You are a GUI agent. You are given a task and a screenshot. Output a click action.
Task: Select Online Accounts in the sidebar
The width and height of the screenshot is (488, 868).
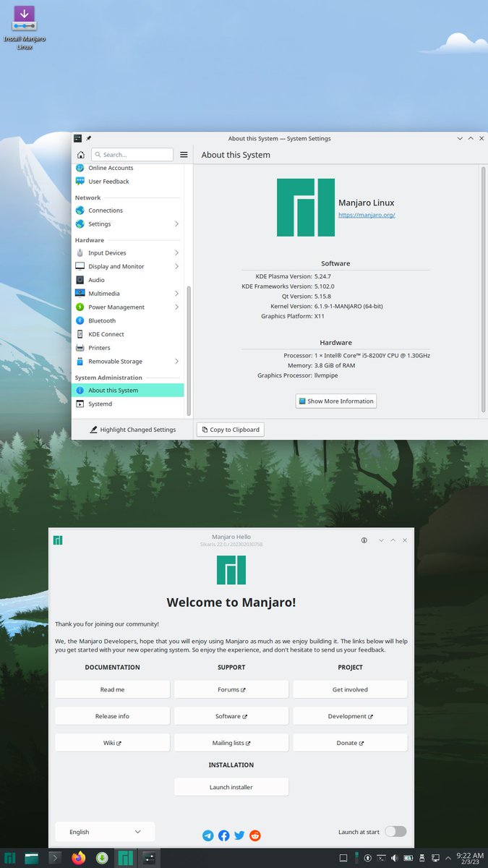[127, 168]
